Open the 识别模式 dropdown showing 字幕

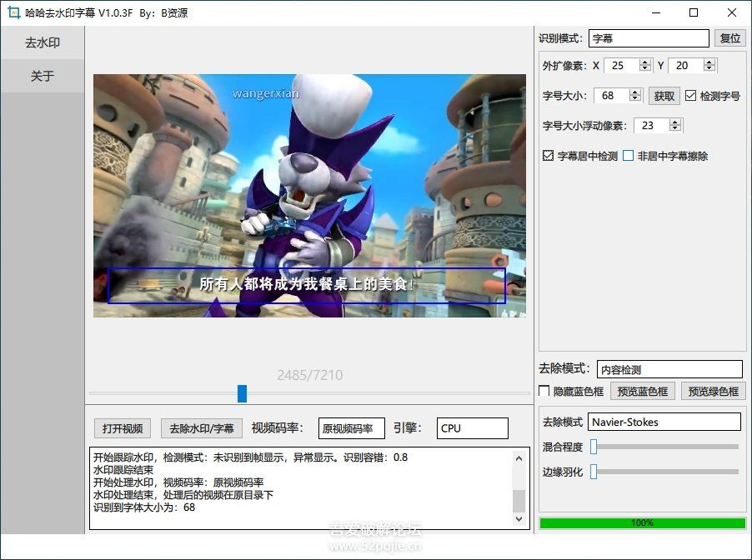(x=649, y=37)
